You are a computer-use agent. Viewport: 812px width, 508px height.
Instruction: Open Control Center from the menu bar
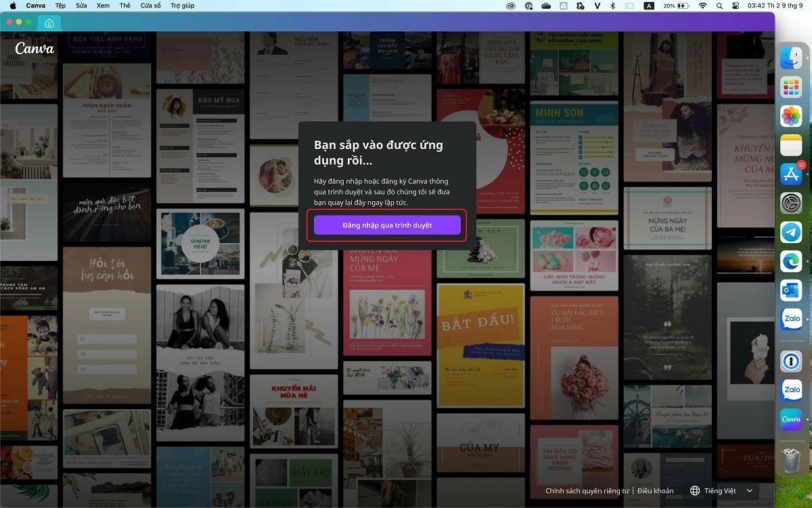(x=735, y=5)
